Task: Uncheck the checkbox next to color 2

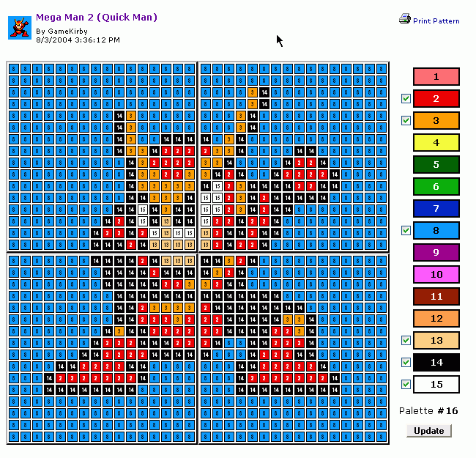Action: 406,98
